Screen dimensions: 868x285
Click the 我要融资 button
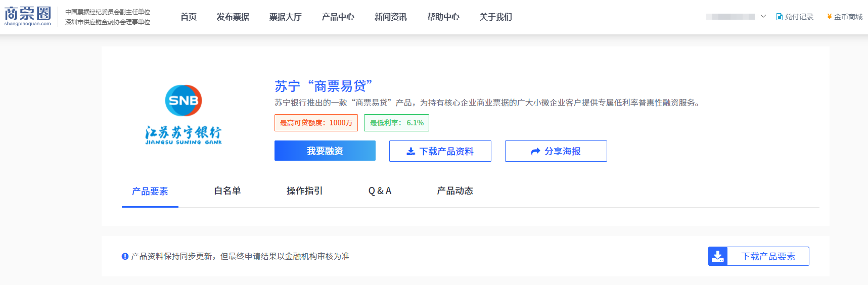click(325, 151)
